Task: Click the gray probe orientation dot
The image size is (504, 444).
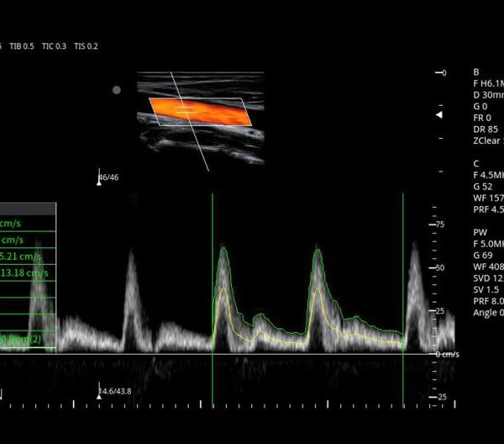Action: pyautogui.click(x=117, y=89)
